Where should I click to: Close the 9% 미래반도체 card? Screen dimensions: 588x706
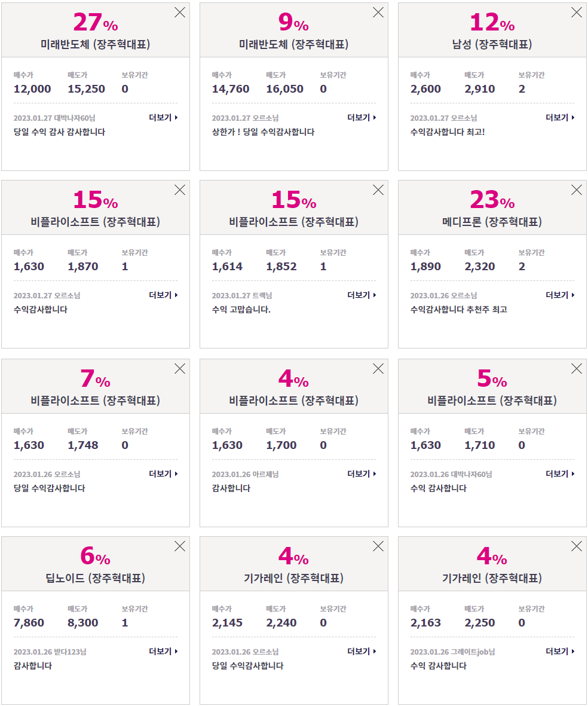(378, 12)
